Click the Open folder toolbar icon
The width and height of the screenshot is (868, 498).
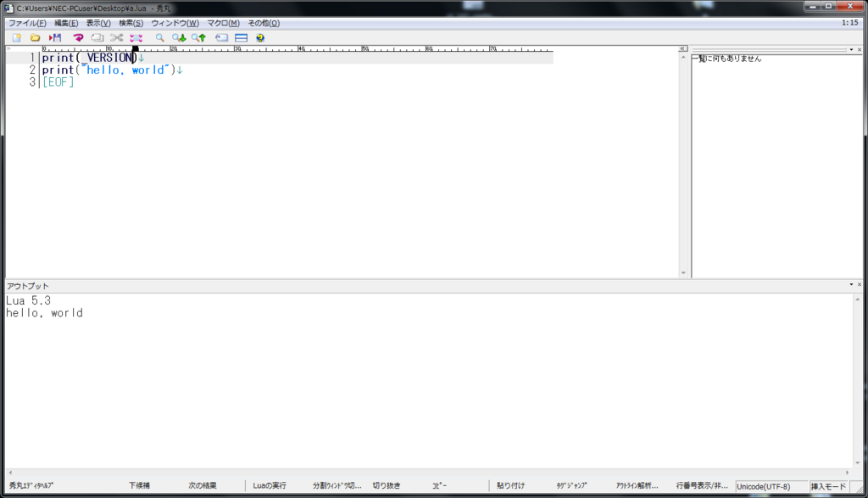[x=35, y=37]
